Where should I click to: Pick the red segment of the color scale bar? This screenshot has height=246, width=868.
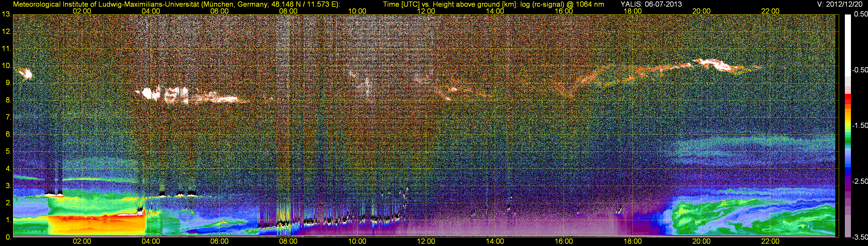pyautogui.click(x=847, y=97)
